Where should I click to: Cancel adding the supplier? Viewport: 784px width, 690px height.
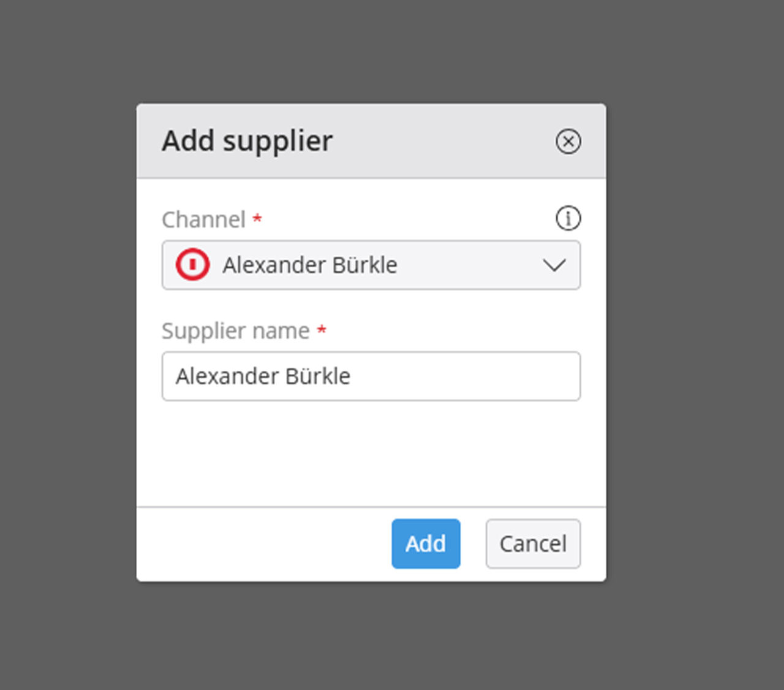click(x=532, y=544)
